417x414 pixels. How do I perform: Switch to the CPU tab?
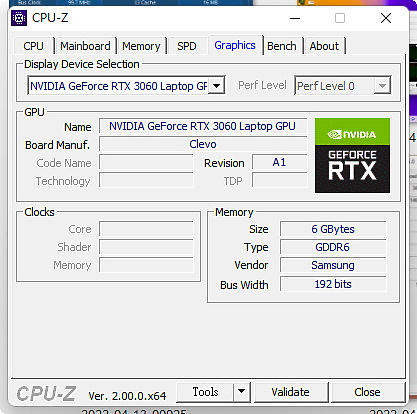pos(33,46)
